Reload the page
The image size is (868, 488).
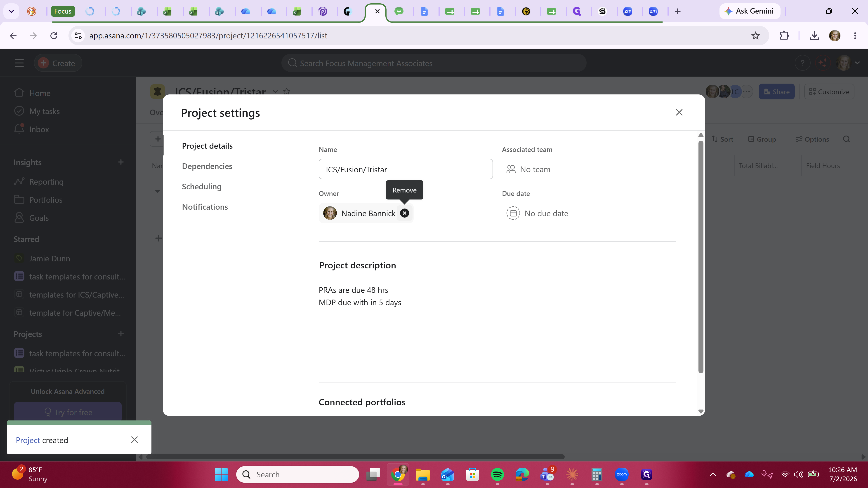54,35
